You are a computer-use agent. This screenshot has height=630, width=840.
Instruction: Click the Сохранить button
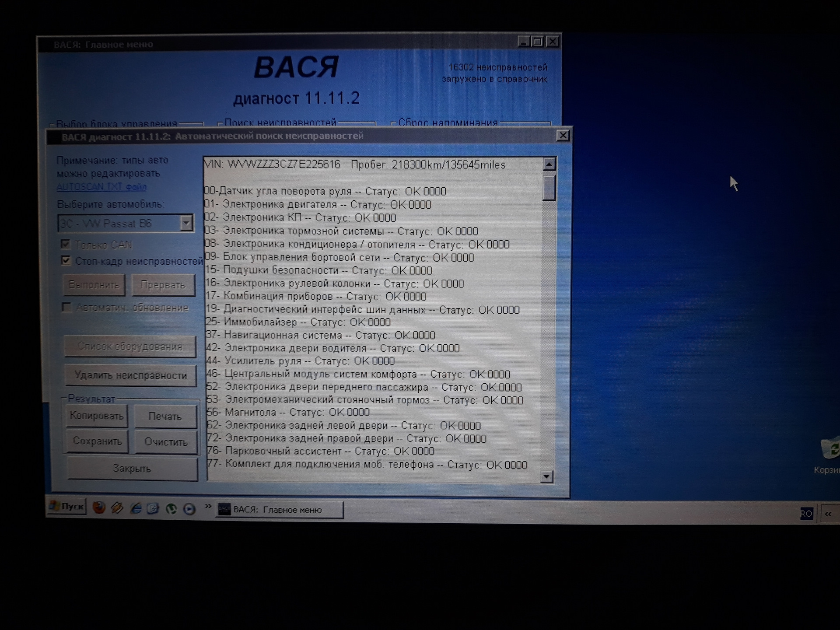[97, 441]
